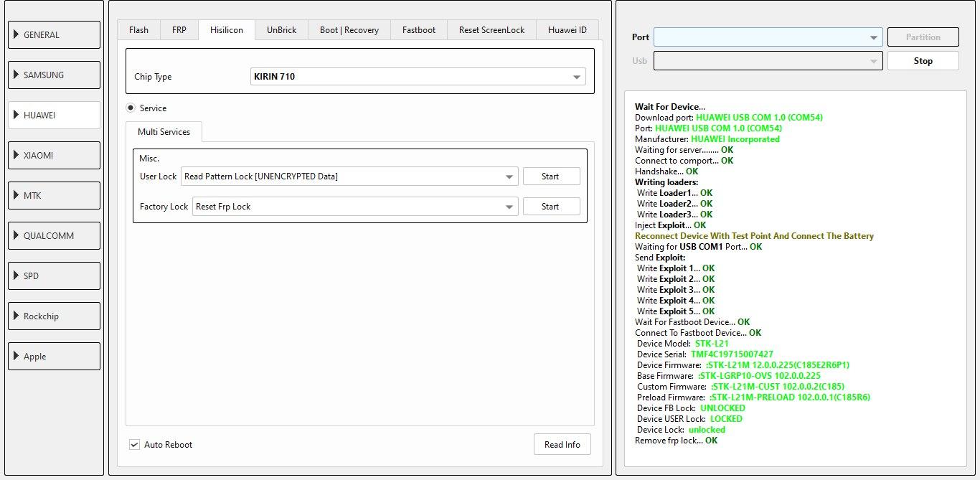This screenshot has width=980, height=480.
Task: Open the QUALCOMM section in sidebar
Action: coord(54,235)
